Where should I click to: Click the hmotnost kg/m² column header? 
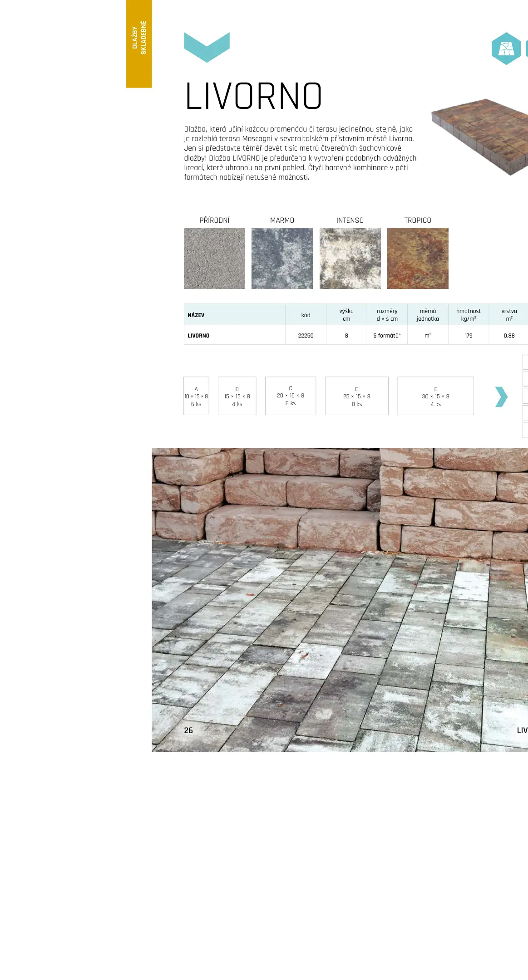pyautogui.click(x=468, y=314)
